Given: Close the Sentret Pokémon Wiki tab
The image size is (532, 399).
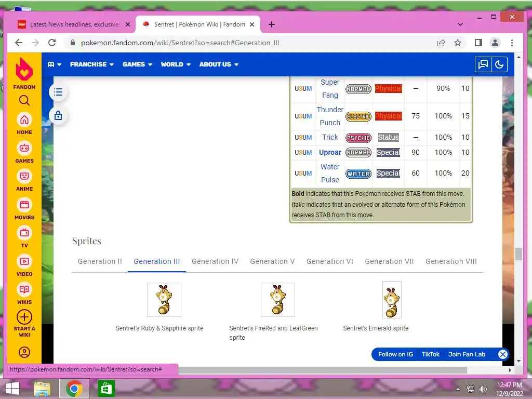Looking at the screenshot, I should (252, 24).
